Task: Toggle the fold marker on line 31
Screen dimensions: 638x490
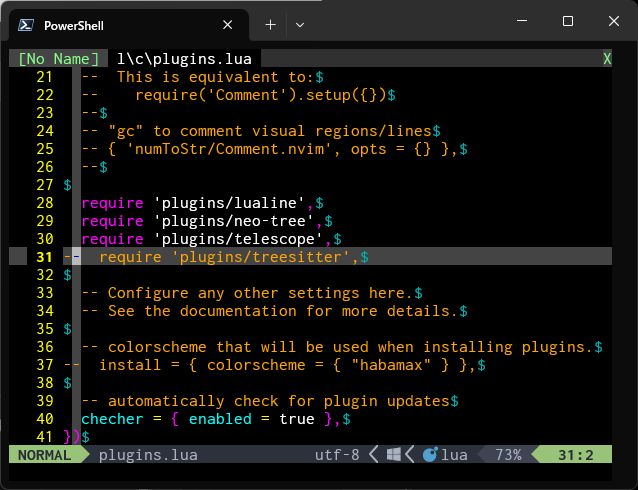Action: (68, 257)
